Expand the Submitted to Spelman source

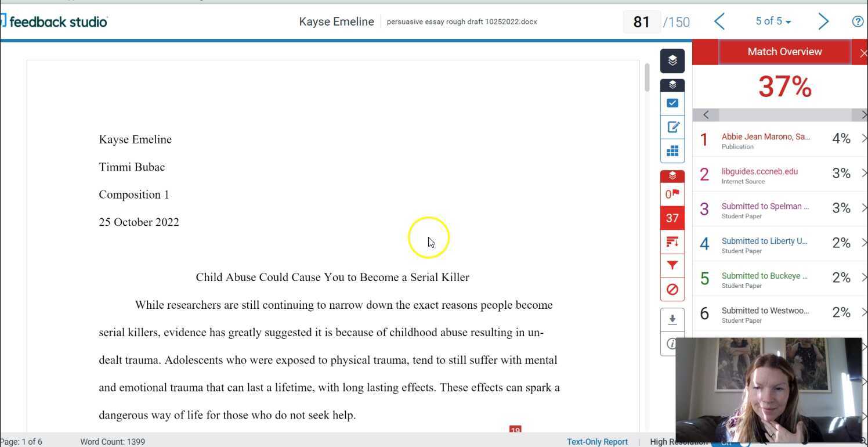(864, 208)
